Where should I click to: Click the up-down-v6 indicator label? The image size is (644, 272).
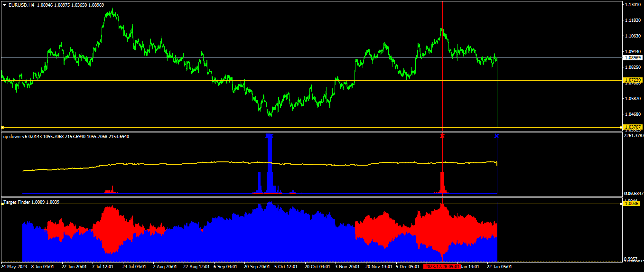(x=16, y=137)
